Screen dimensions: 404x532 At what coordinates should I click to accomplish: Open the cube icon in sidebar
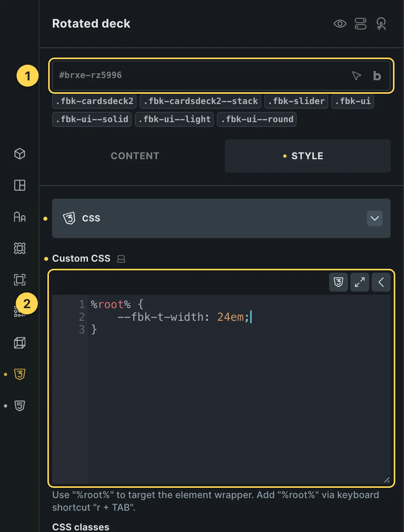pos(20,154)
